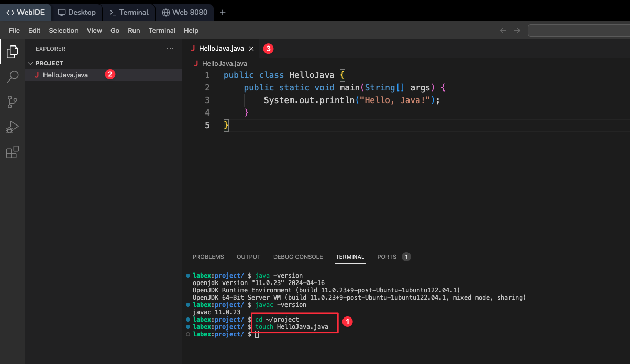Open the Explorer icon in activity bar
Screen dimensions: 630x364
[13, 51]
